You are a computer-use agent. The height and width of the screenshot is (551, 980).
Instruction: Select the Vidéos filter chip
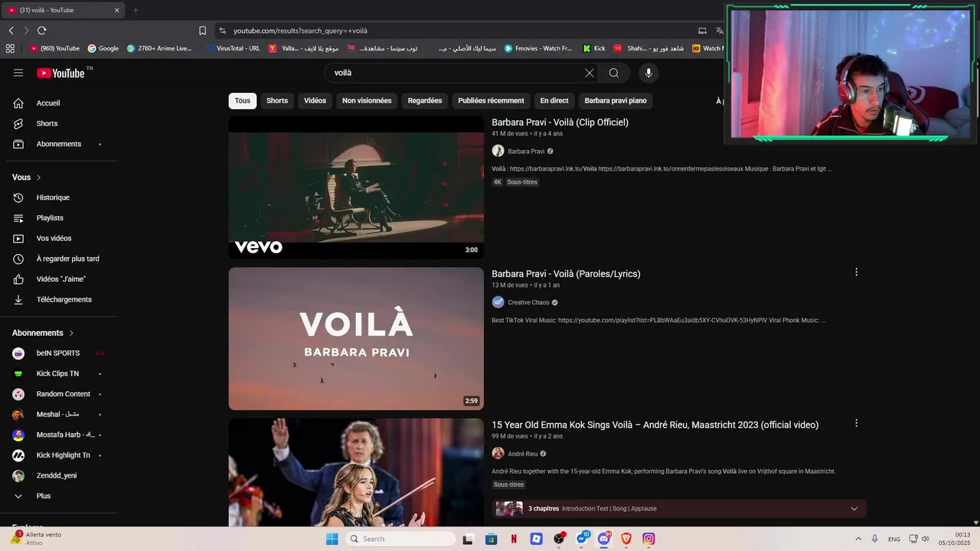tap(315, 100)
